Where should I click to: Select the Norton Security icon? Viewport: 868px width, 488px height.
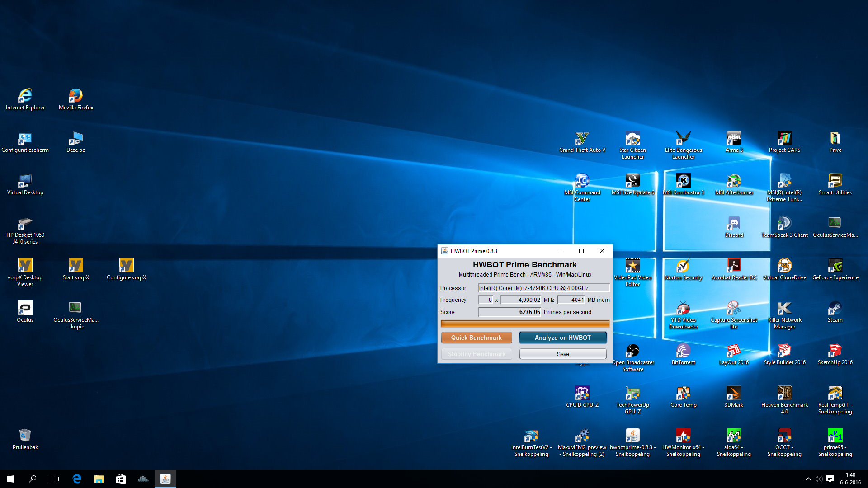click(684, 269)
